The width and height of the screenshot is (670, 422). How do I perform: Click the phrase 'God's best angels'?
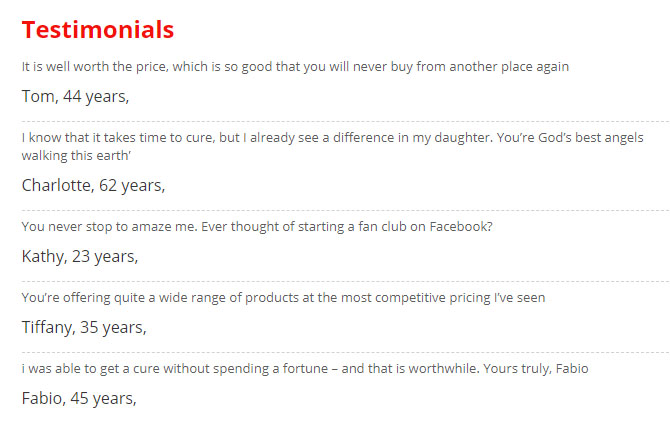pyautogui.click(x=591, y=138)
